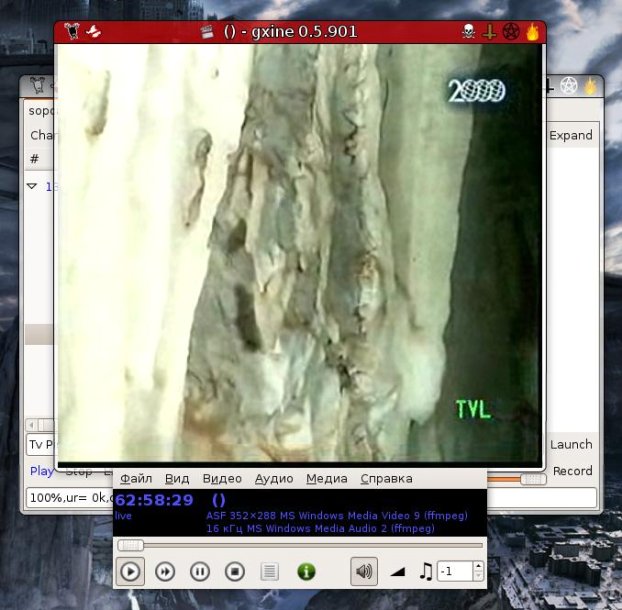The image size is (622, 610).
Task: Collapse the channel tree expander triangle
Action: [32, 186]
